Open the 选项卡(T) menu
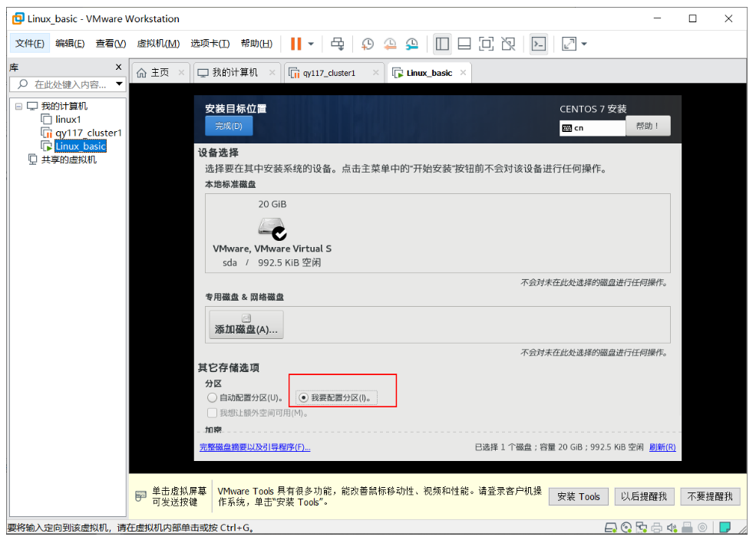The image size is (756, 540). point(210,44)
